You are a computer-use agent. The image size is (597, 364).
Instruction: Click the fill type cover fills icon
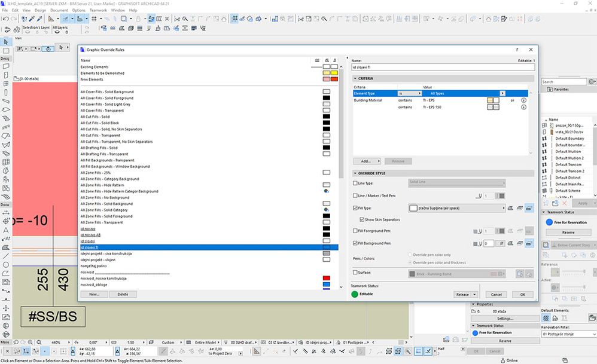520,208
